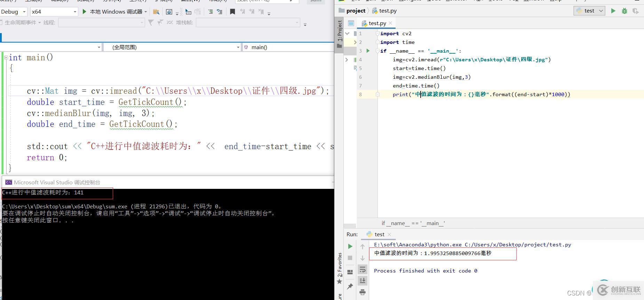Toggle scroll to end in Run console

[362, 280]
